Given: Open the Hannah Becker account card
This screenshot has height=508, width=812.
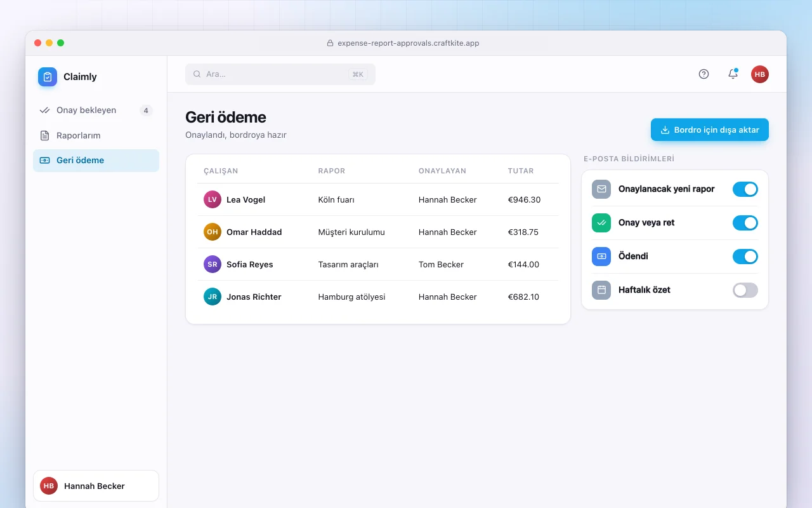Looking at the screenshot, I should (x=96, y=486).
